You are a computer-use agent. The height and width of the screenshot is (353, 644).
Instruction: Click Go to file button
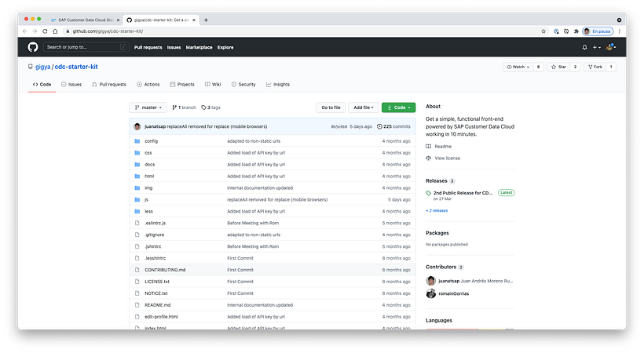(331, 107)
